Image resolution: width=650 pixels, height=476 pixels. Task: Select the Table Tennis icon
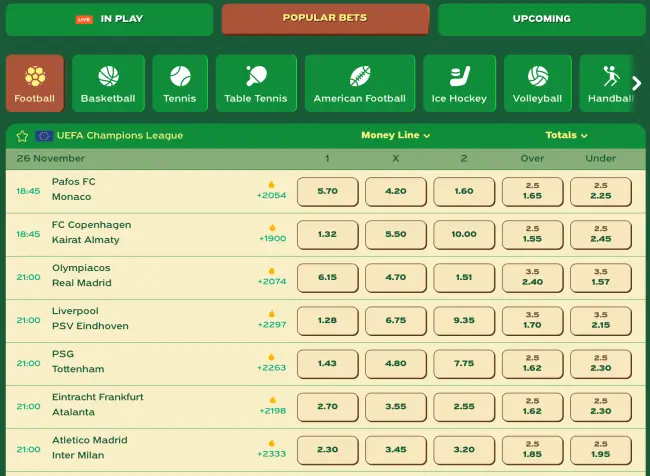pyautogui.click(x=256, y=83)
